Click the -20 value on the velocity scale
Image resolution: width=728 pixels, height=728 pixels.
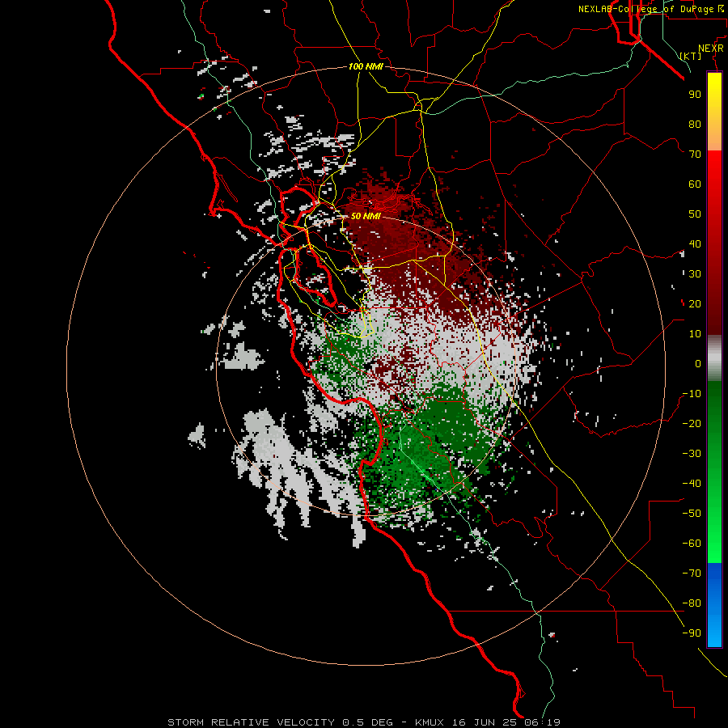pos(692,424)
